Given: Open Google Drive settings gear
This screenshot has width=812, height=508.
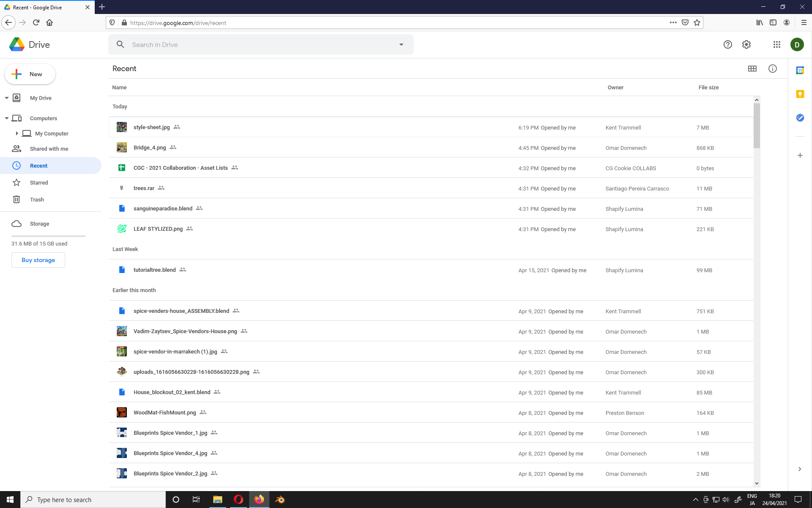Looking at the screenshot, I should (746, 44).
